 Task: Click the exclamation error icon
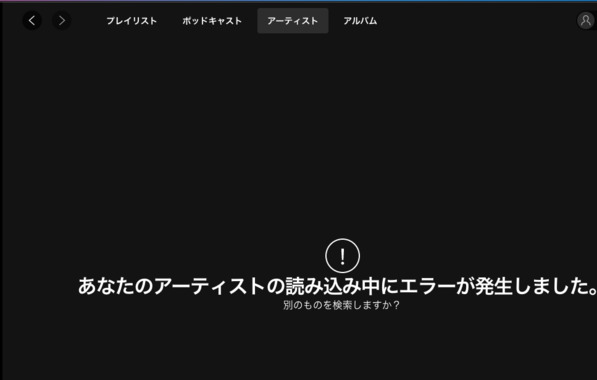coord(342,256)
